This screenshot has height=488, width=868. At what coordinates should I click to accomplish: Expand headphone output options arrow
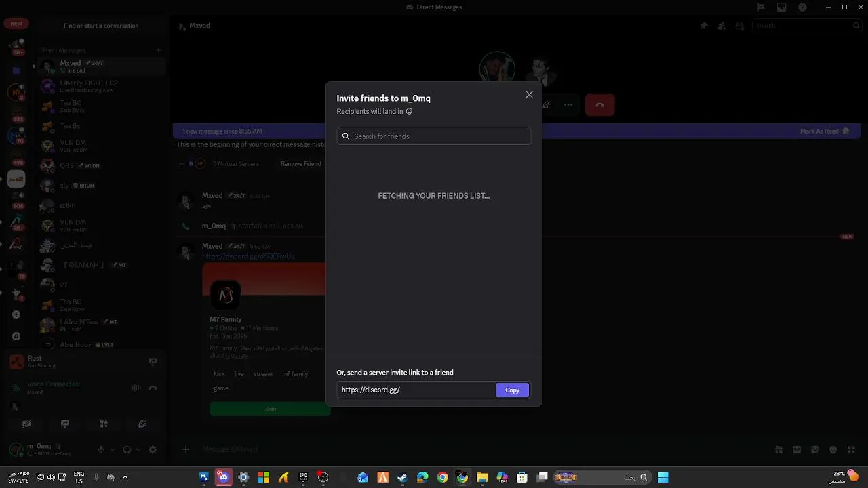coord(138,449)
